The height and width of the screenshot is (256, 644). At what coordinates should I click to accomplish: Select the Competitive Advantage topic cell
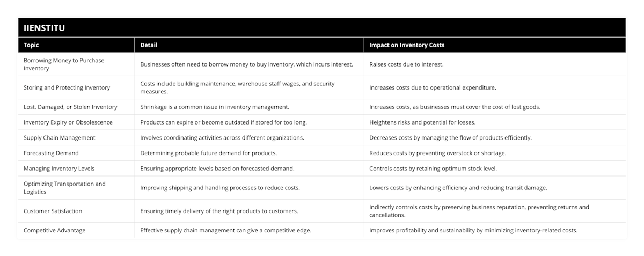(54, 230)
